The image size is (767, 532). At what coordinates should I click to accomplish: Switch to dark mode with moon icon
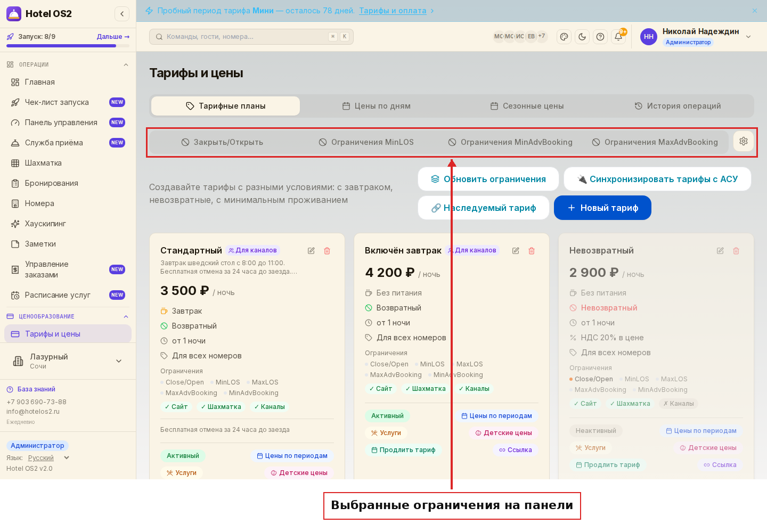click(582, 37)
